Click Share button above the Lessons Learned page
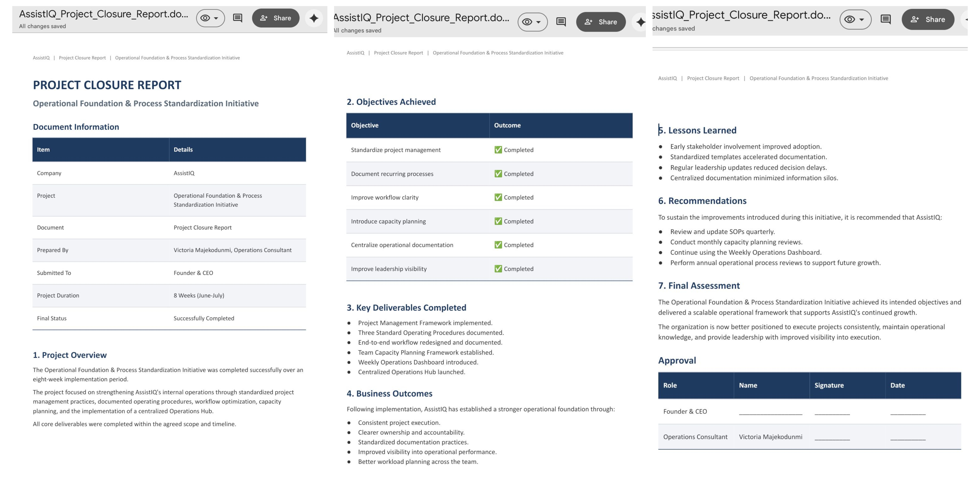 click(x=928, y=19)
